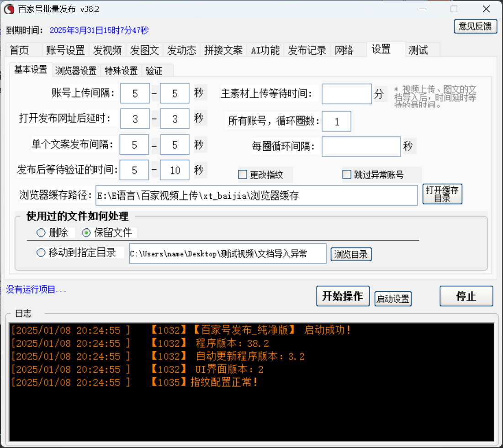Click the expiry date 2025年3月31日 text

pos(99,31)
